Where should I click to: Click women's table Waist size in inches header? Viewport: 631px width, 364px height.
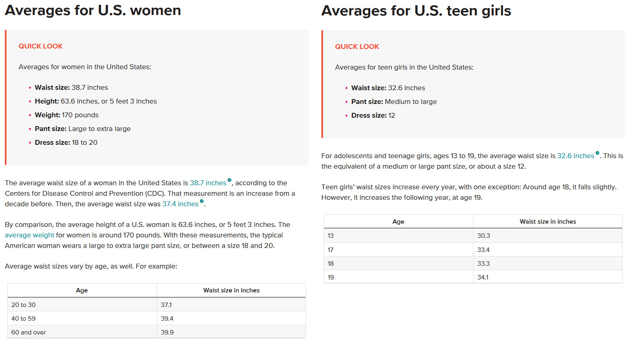tap(231, 290)
